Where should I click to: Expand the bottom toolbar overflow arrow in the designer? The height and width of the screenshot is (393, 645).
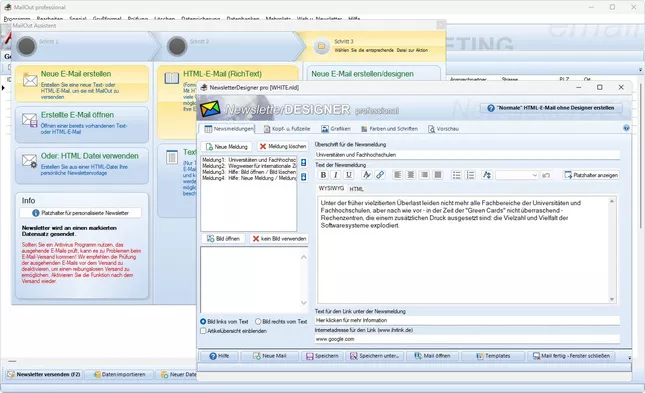click(629, 358)
